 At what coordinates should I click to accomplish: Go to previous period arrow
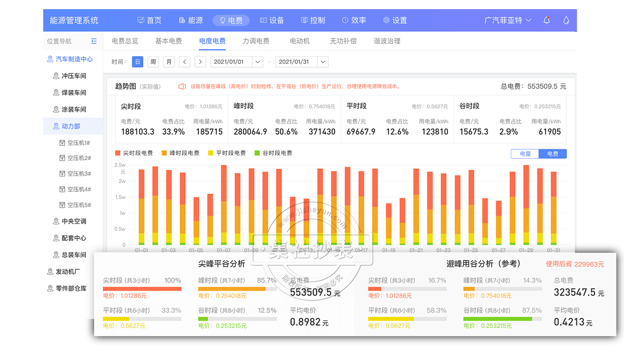[x=184, y=62]
